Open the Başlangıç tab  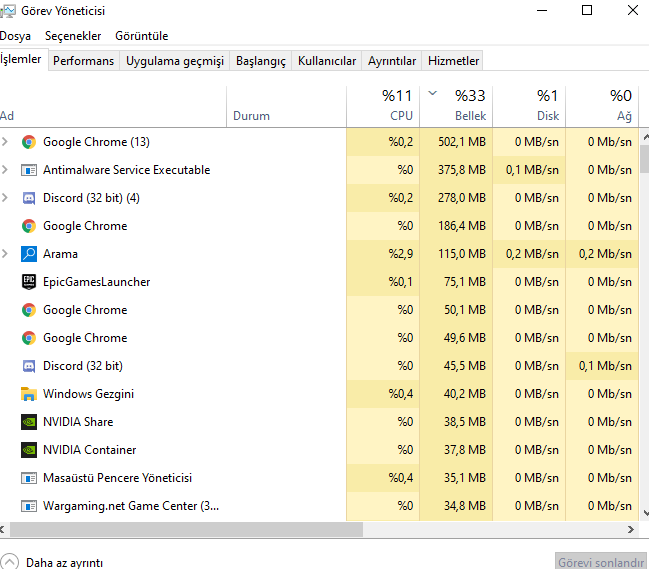tap(260, 61)
